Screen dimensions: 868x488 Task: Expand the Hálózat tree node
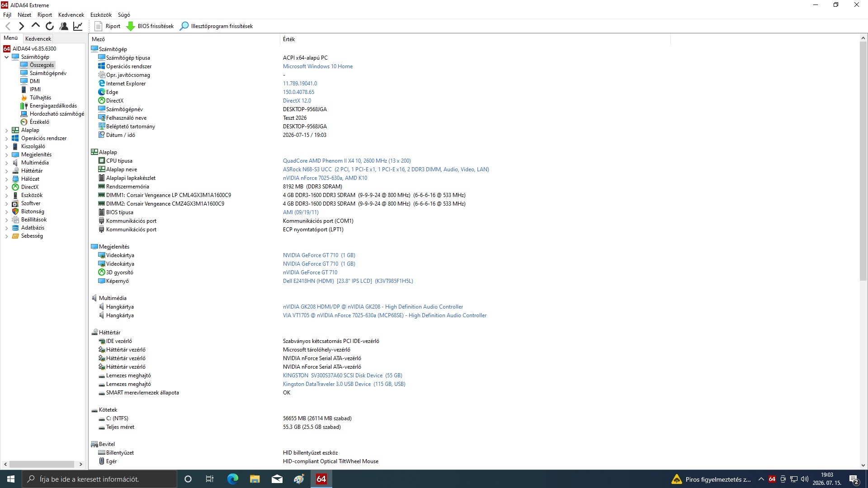click(x=6, y=179)
